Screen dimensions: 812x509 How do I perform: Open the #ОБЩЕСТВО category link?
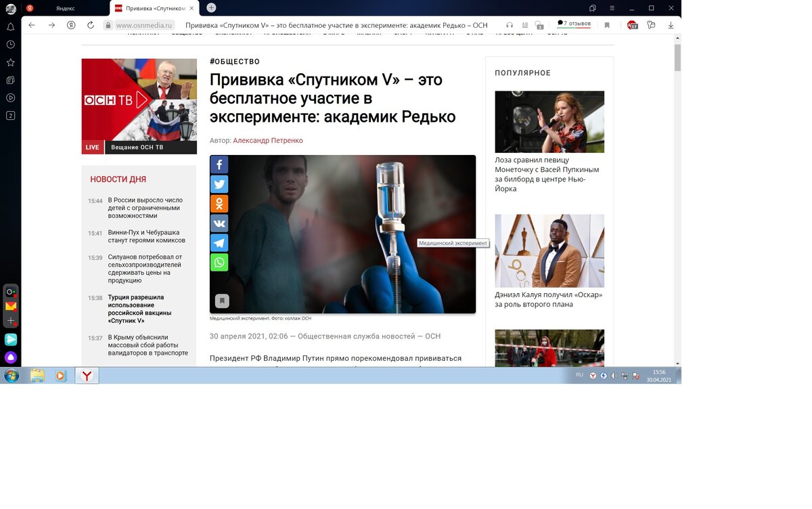coord(235,62)
